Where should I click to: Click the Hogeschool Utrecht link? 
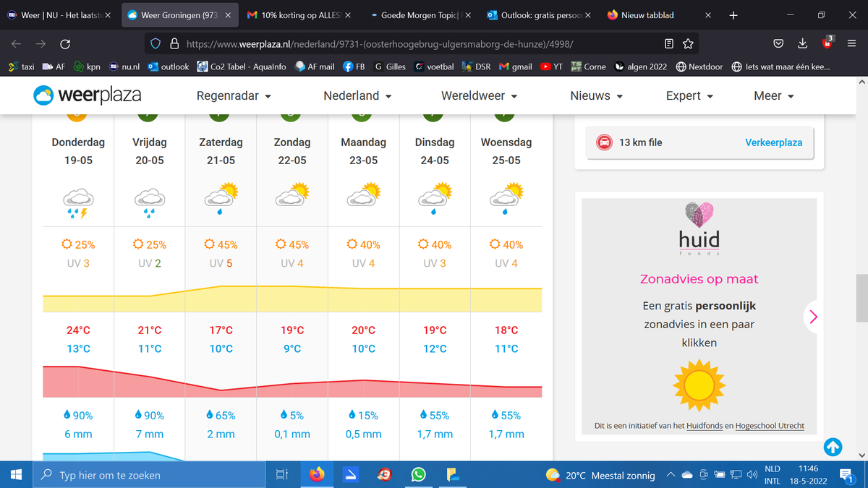click(x=770, y=426)
